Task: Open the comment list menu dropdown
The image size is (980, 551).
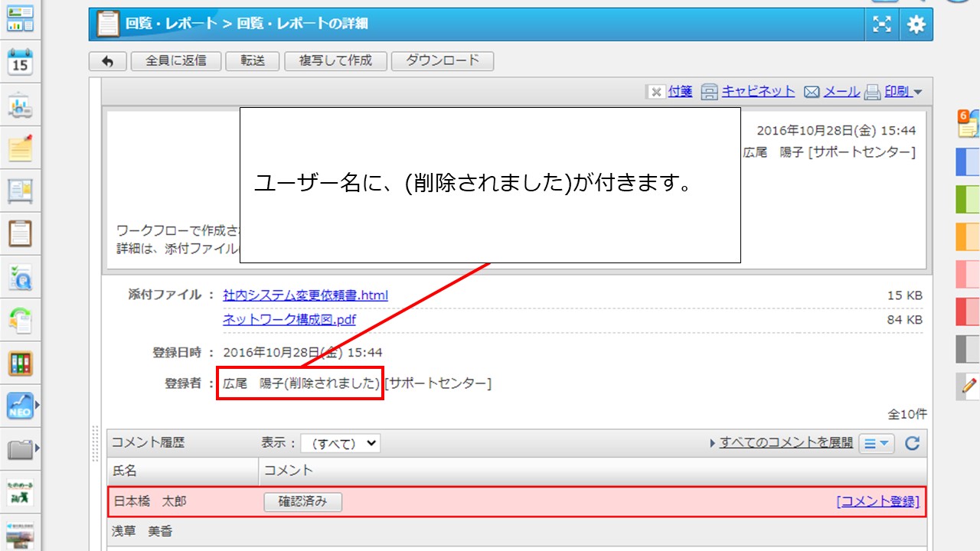Action: [877, 443]
